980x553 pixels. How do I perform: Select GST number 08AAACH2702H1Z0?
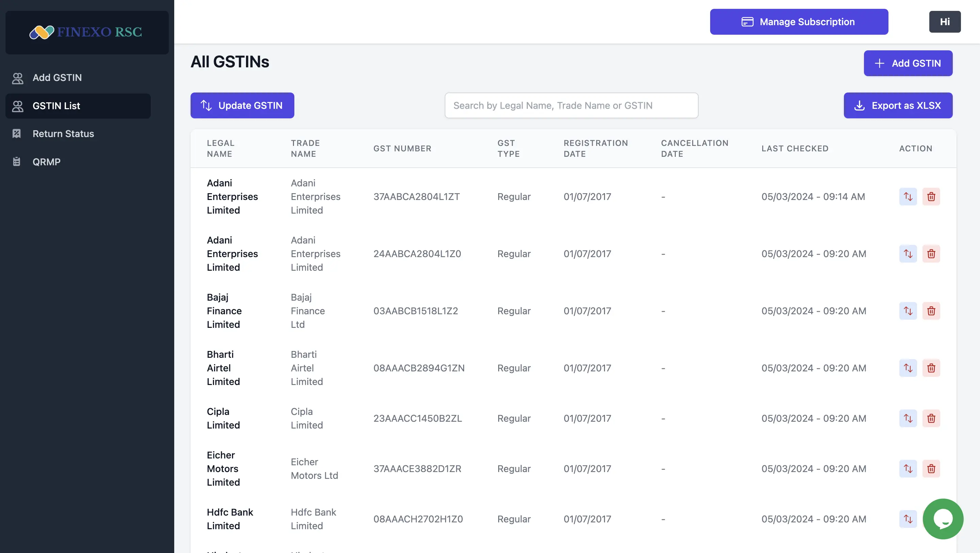[418, 519]
